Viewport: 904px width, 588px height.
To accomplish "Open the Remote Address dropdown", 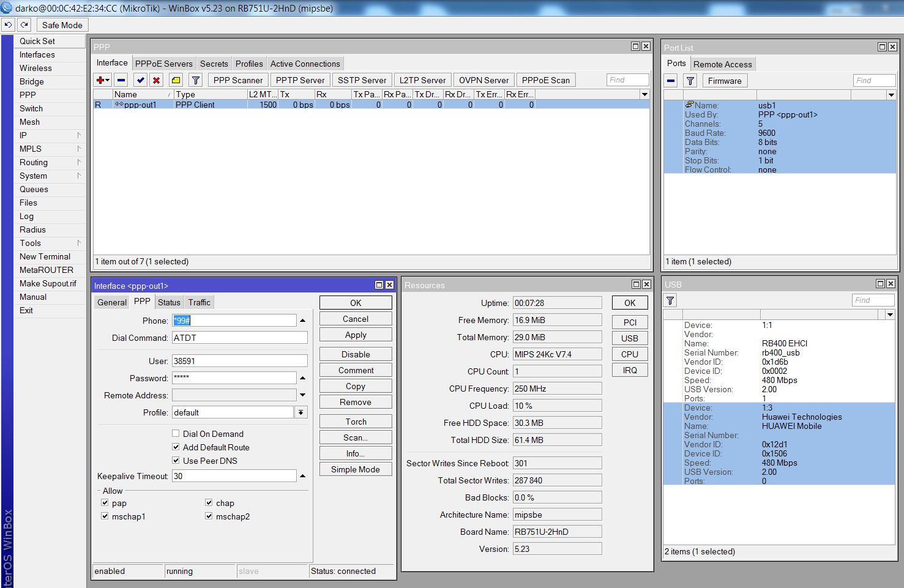I will (x=302, y=395).
